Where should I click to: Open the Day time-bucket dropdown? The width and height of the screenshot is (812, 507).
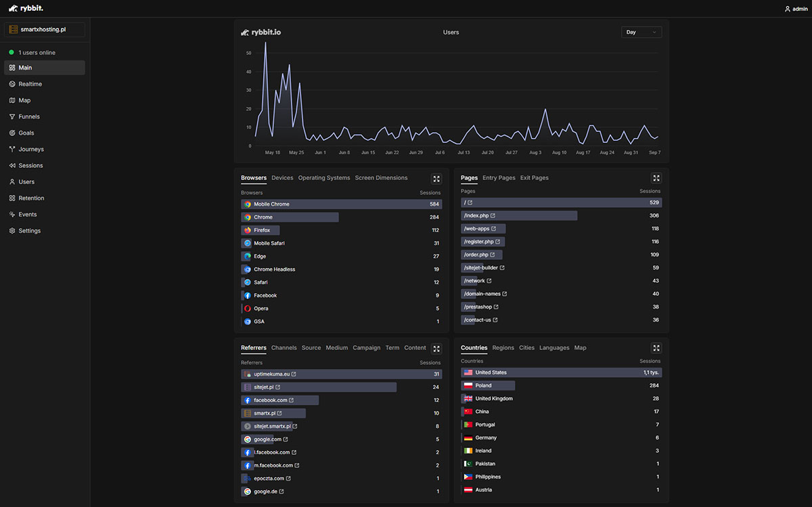[641, 32]
